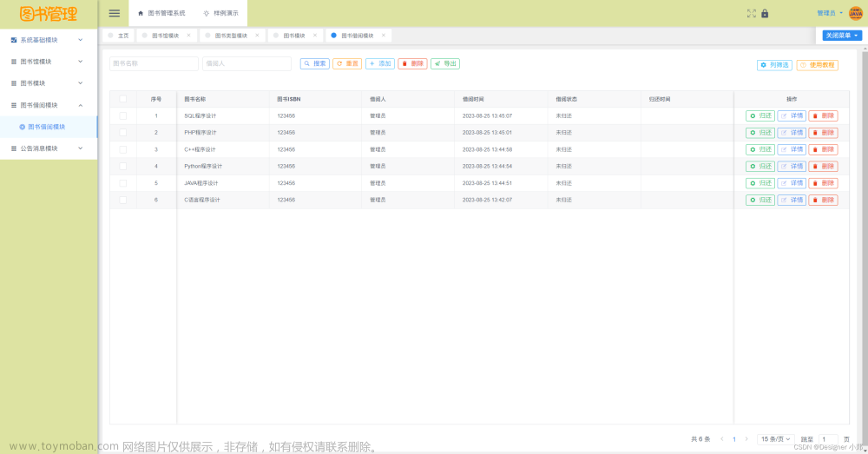Image resolution: width=868 pixels, height=454 pixels.
Task: Delete the C++程序设计 borrow record
Action: point(823,149)
